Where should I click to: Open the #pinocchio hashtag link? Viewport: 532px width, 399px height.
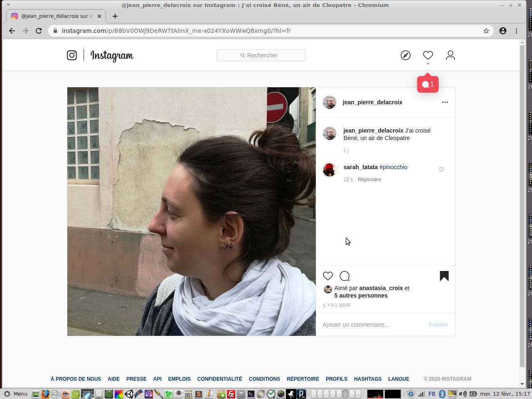point(393,167)
